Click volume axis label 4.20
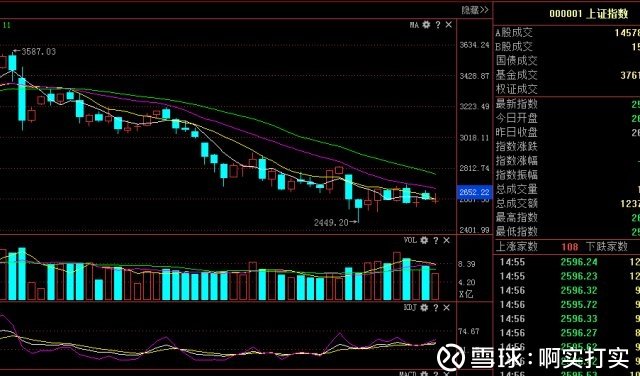This screenshot has width=640, height=376. (467, 283)
